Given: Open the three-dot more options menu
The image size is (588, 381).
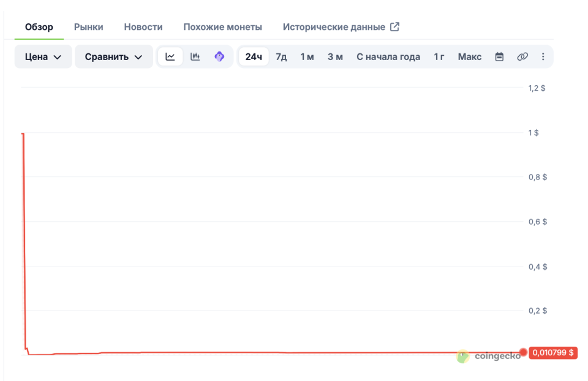Looking at the screenshot, I should click(x=543, y=56).
